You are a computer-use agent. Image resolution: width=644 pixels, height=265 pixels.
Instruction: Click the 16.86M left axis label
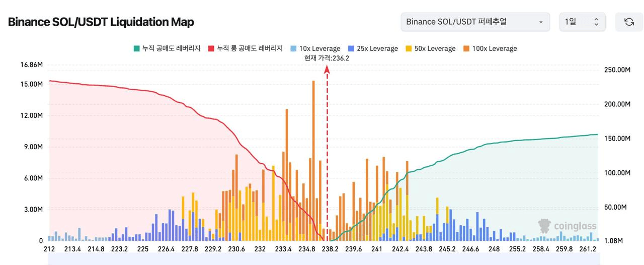pos(31,65)
